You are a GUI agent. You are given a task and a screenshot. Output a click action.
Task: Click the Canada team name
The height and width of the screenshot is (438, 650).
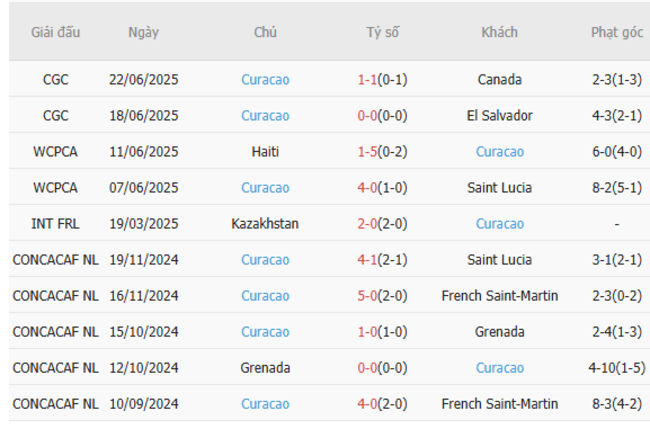pyautogui.click(x=499, y=79)
